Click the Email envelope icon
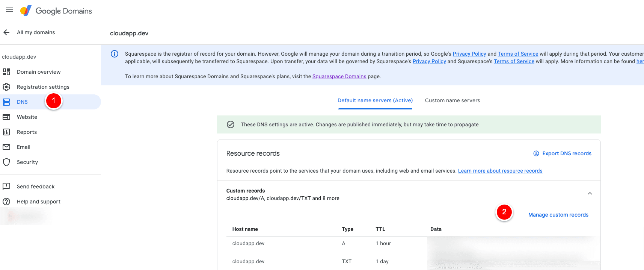Screen dimensions: 644x270 [x=6, y=147]
